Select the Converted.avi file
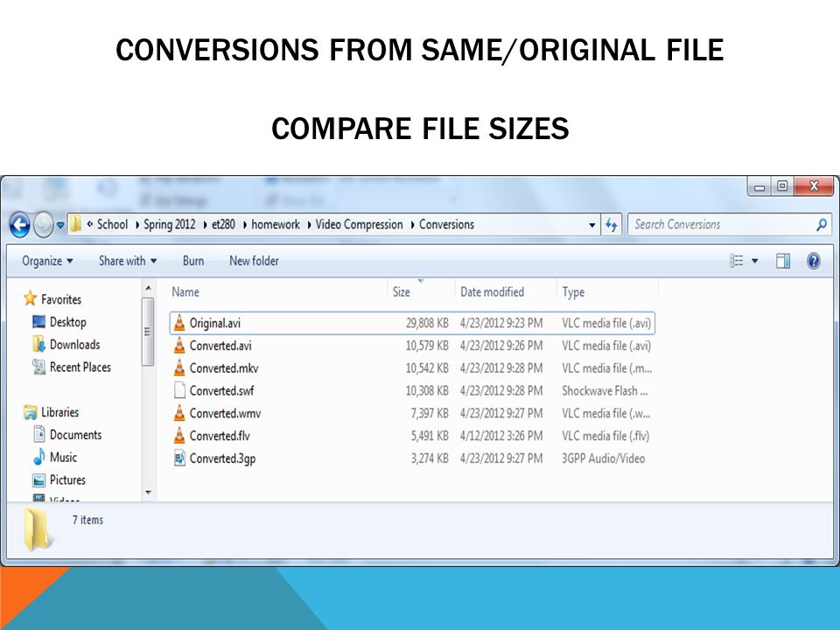Screen dimensions: 840x630 pos(412,346)
